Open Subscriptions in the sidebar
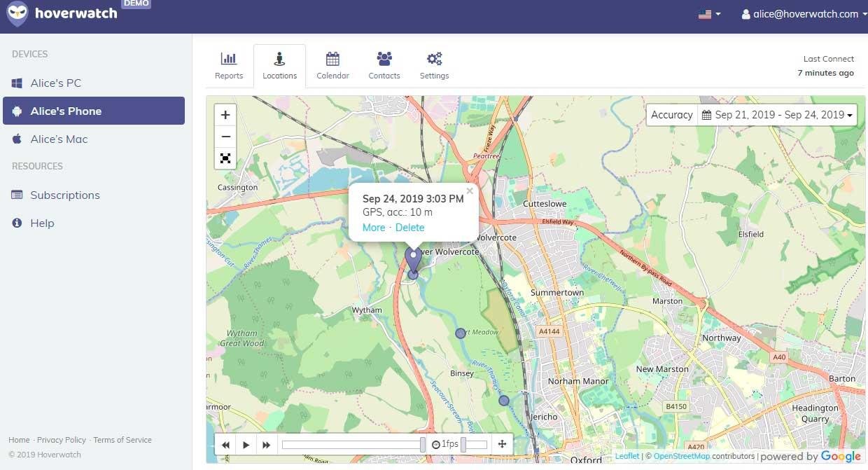868x470 pixels. point(64,195)
